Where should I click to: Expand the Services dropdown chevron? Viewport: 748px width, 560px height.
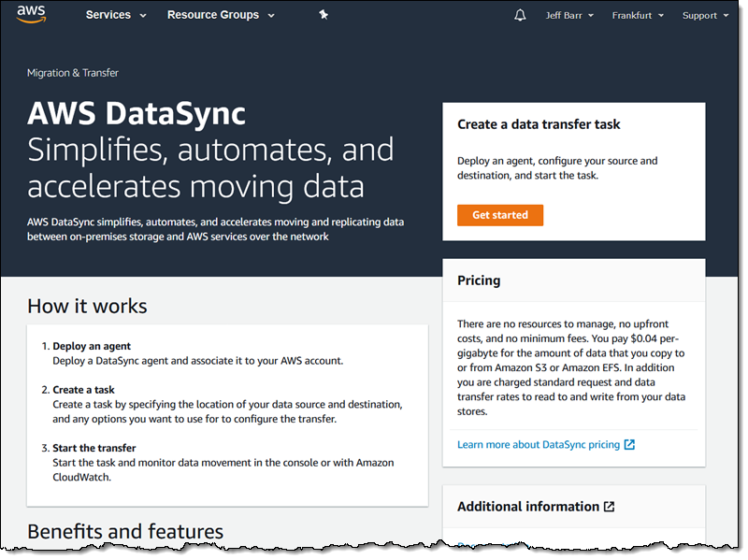pos(142,16)
